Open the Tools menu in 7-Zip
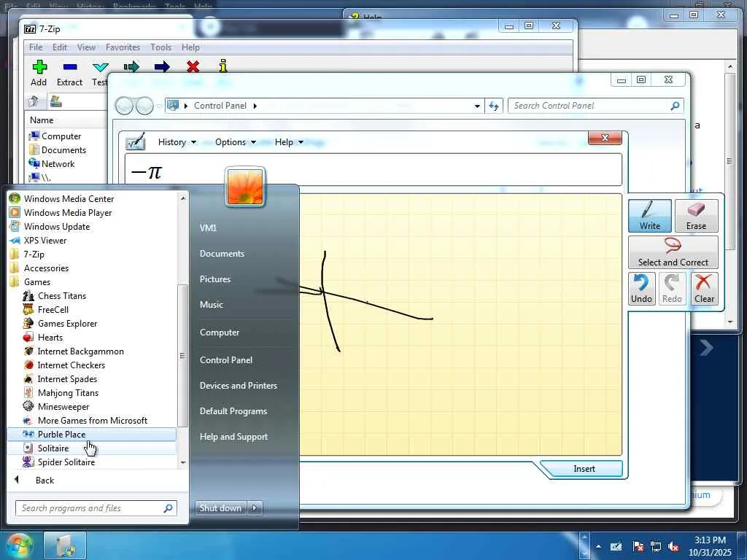This screenshot has height=560, width=747. (x=161, y=47)
